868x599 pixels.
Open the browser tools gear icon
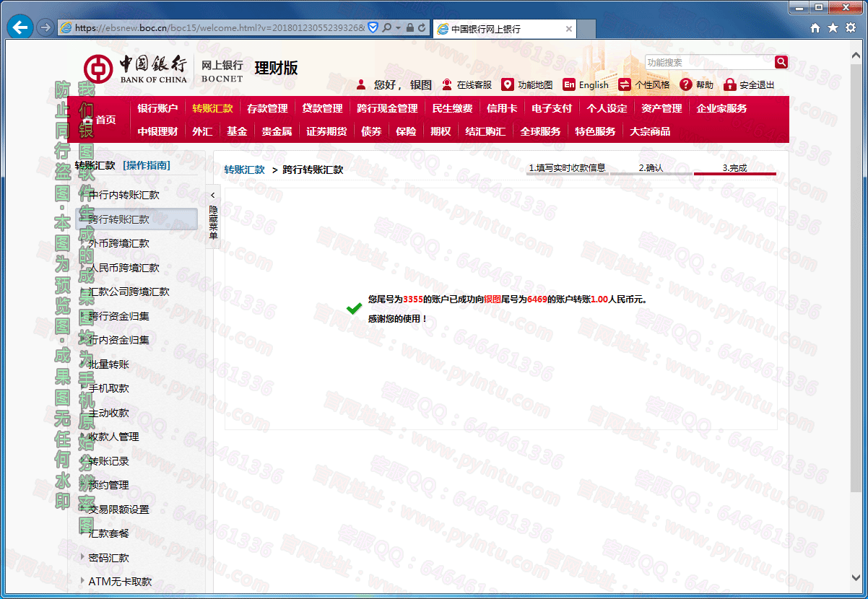(x=850, y=27)
